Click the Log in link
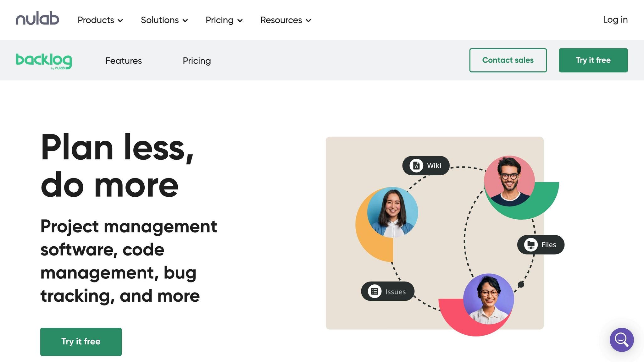 click(x=615, y=19)
